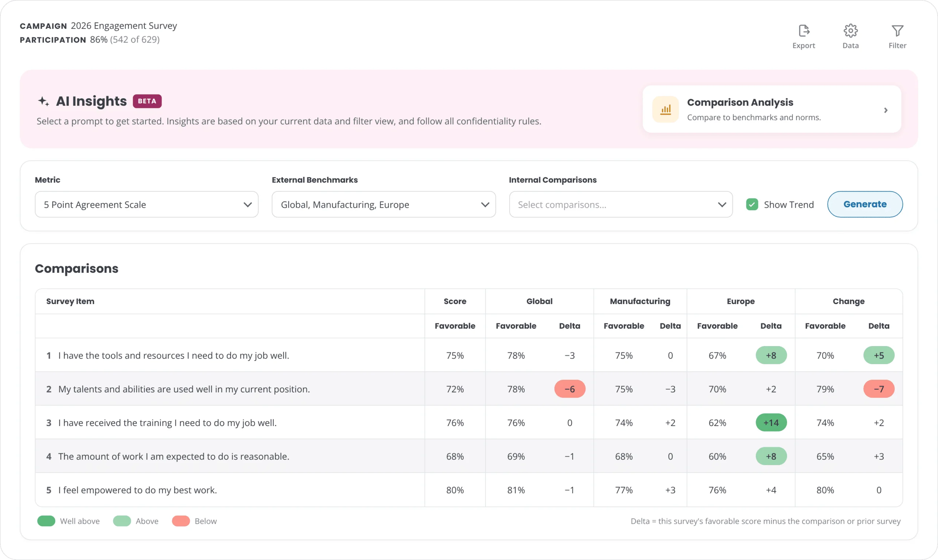Click the +14 Europe delta badge
Screen dimensions: 938x560
771,422
